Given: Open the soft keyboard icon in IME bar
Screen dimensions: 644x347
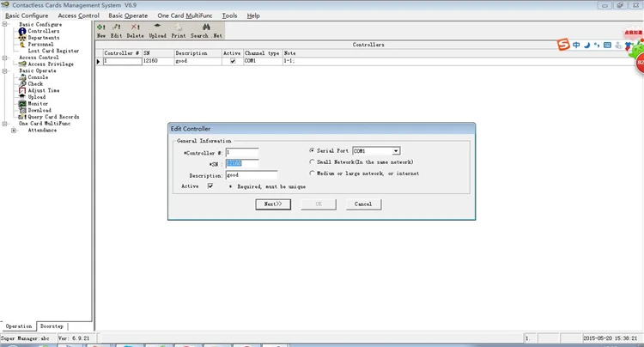Looking at the screenshot, I should 607,46.
